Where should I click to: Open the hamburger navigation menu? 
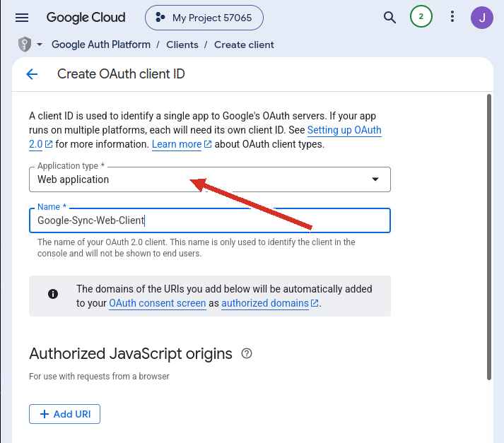pyautogui.click(x=22, y=18)
